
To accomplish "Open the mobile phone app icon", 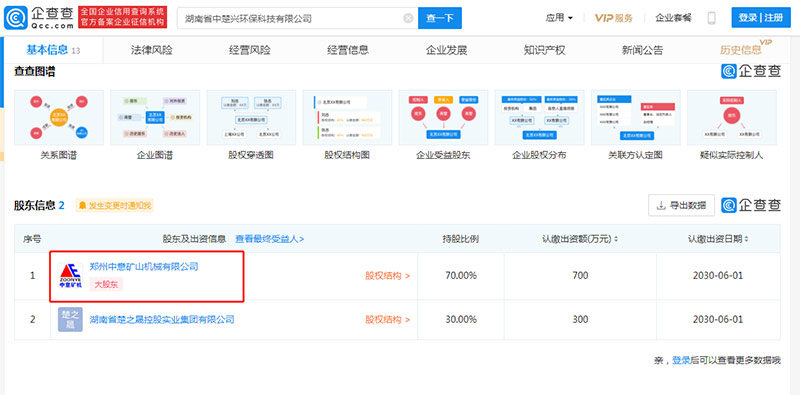I will (x=711, y=18).
